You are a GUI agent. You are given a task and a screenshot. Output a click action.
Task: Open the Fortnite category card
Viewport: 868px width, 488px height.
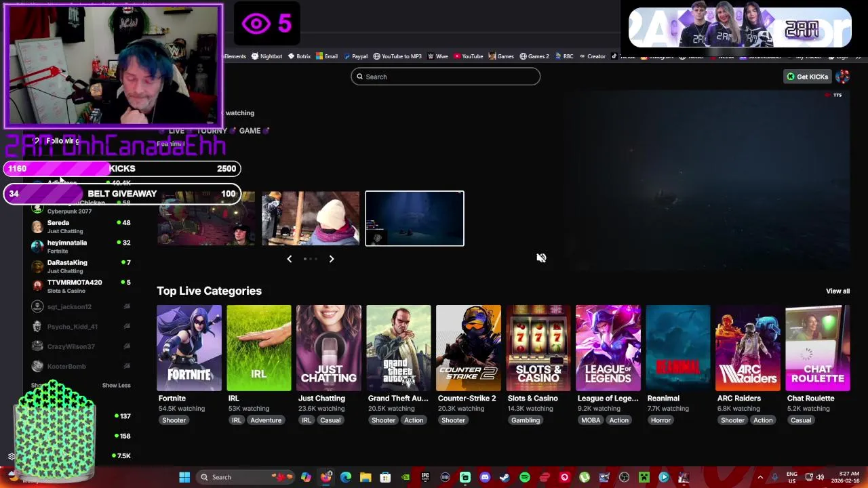pos(189,348)
